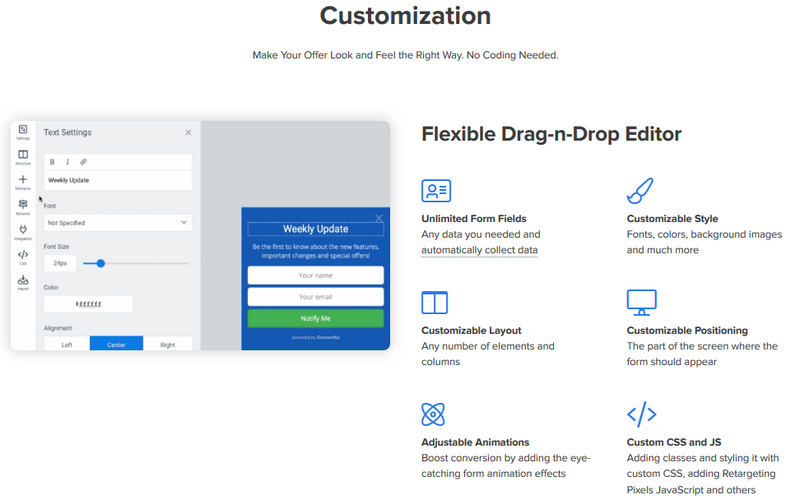Screen dimensions: 800x500
Task: Click the 'Flexible Drag-n-Drop Editor' heading
Action: 552,134
